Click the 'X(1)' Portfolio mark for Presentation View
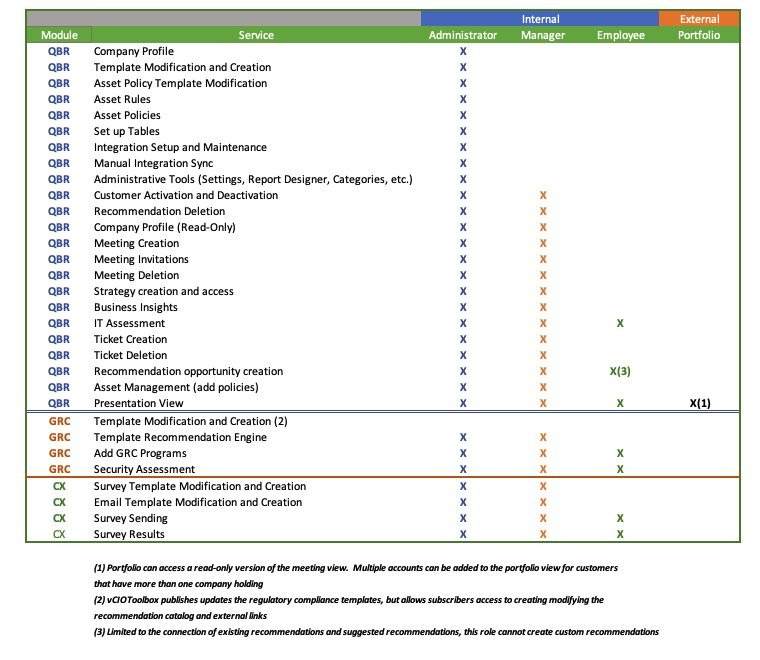The height and width of the screenshot is (660, 760). 700,403
